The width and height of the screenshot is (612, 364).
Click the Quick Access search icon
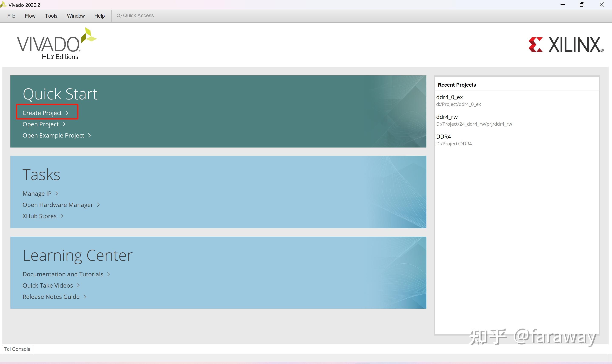tap(119, 16)
